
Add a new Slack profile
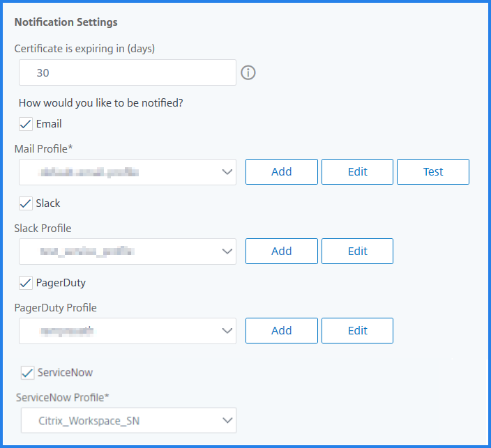pos(282,252)
